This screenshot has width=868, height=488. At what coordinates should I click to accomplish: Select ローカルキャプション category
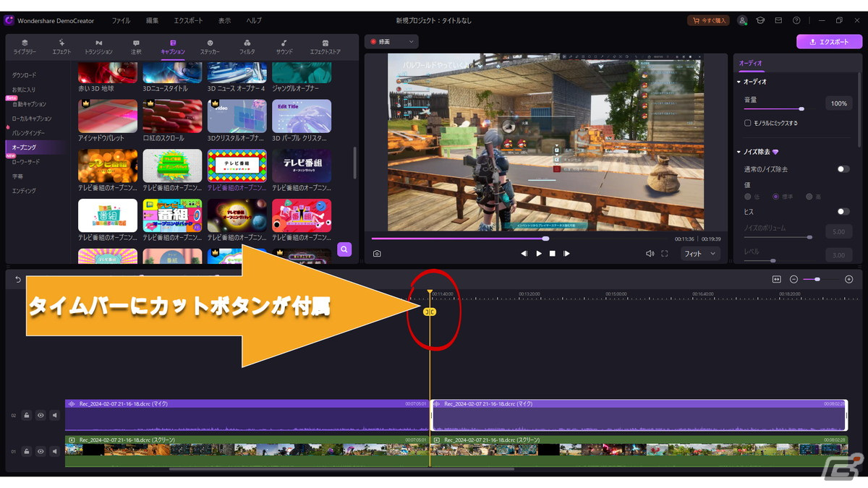point(32,119)
